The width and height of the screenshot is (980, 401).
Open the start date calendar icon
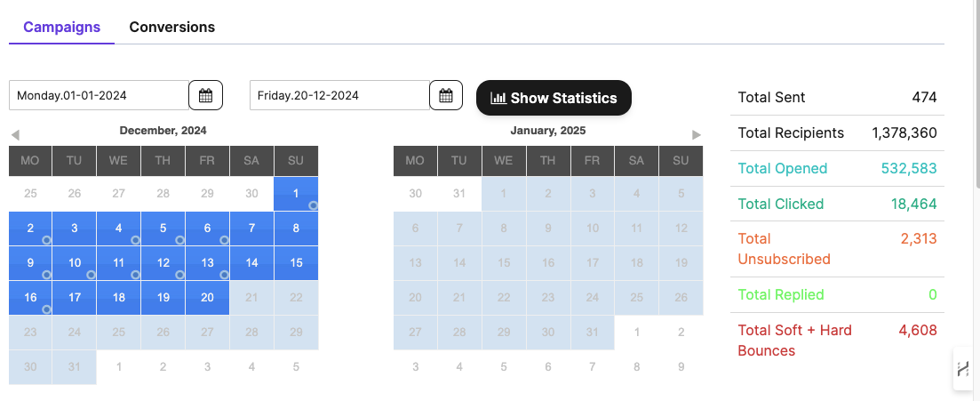(205, 95)
